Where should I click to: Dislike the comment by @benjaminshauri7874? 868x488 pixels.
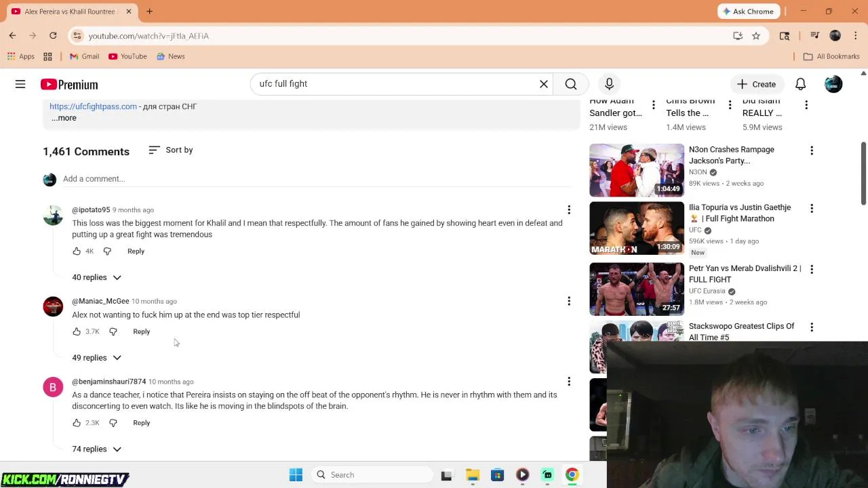pos(113,423)
